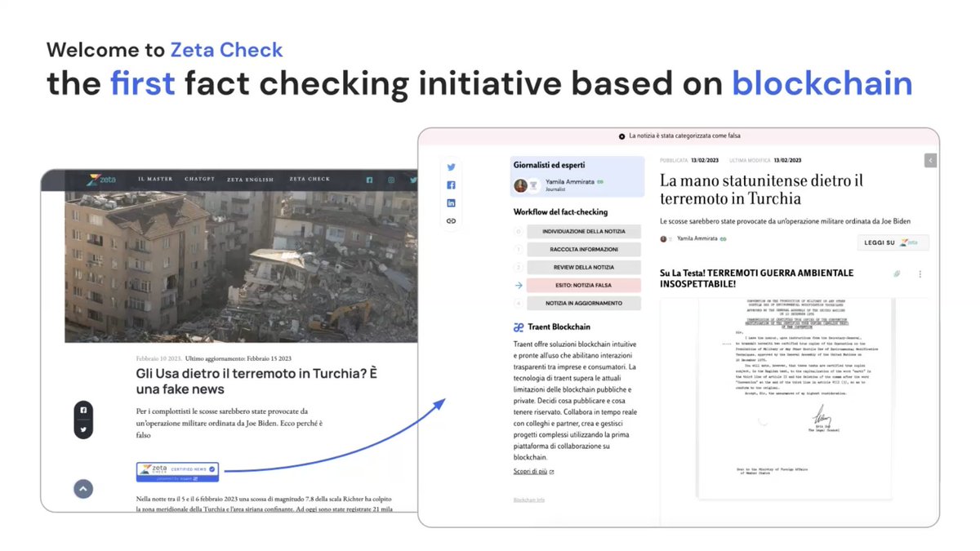Select the Raccolta informazioni workflow step
This screenshot has height=551, width=980.
(584, 250)
